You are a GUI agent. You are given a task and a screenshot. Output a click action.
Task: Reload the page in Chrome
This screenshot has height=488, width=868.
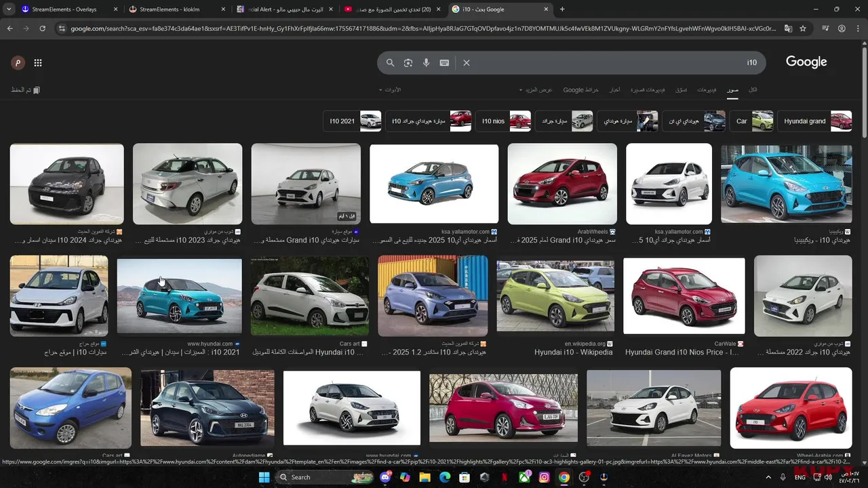(42, 28)
